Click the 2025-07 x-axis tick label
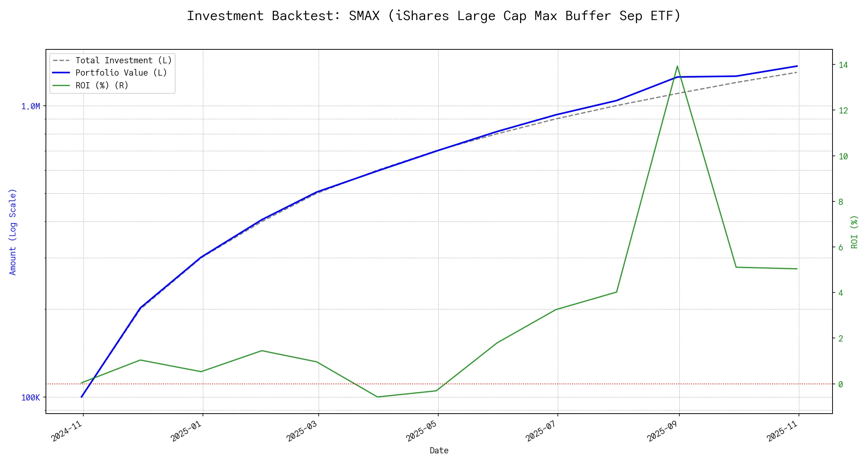Screen dimensions: 868x463 point(541,431)
